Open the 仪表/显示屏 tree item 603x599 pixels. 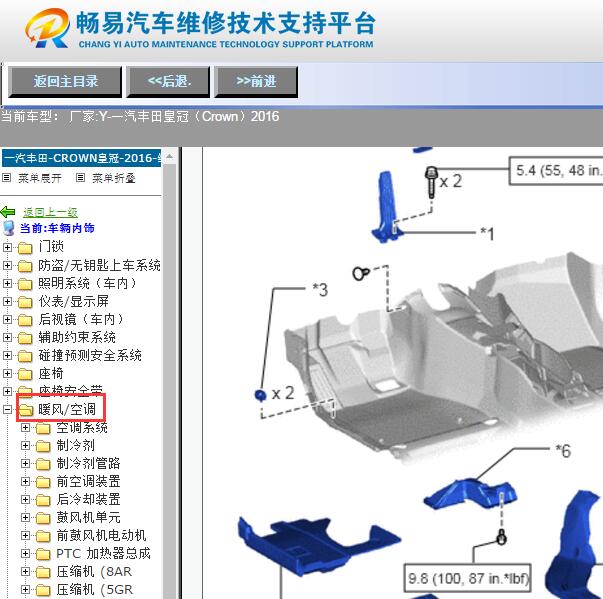tap(73, 301)
